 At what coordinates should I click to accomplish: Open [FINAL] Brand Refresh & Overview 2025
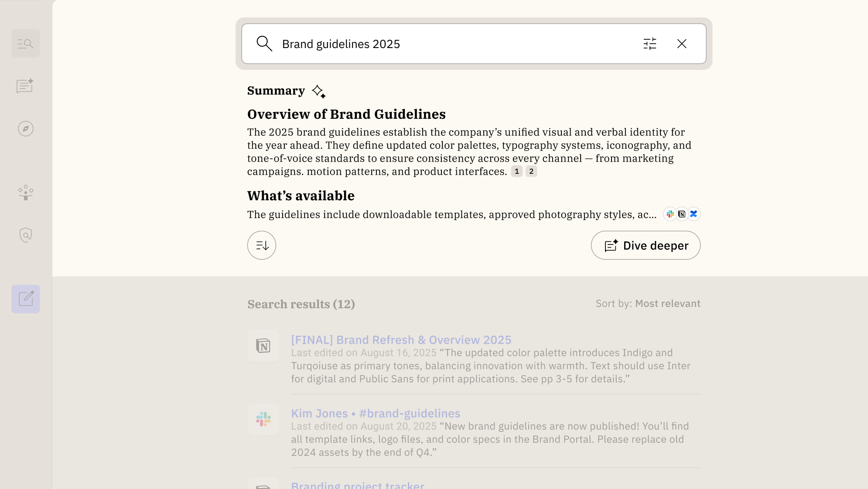click(401, 340)
